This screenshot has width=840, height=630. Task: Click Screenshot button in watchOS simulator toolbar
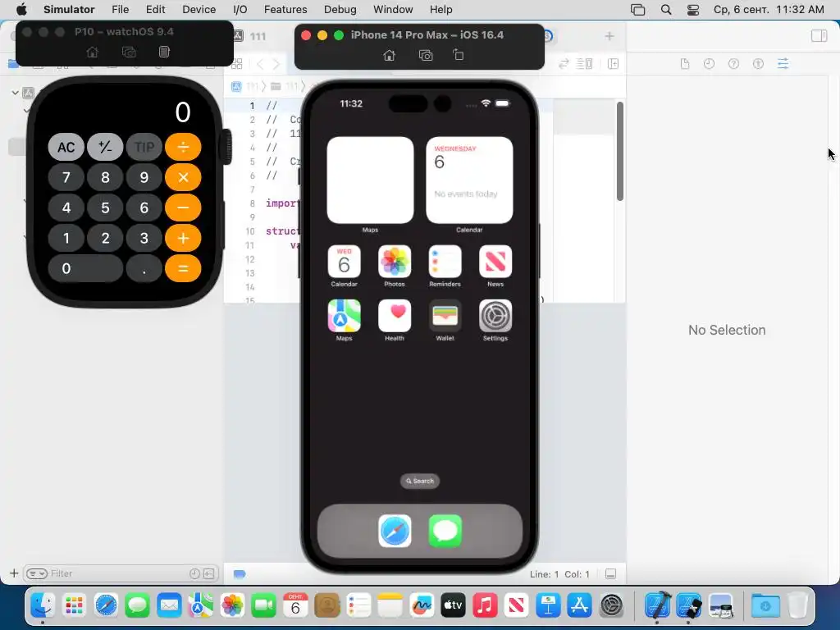coord(129,52)
